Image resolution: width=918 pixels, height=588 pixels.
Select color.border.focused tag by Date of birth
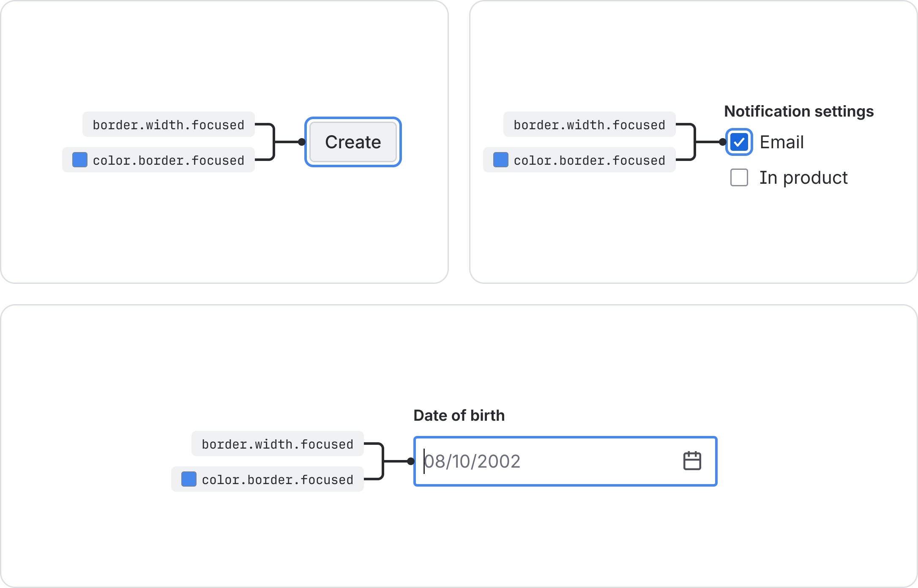click(x=277, y=479)
